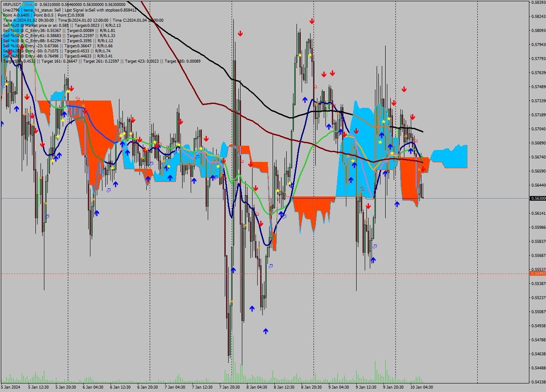This screenshot has width=546, height=392.
Task: Click the '6 Jan 20:30' time axis label
Action: (147, 387)
